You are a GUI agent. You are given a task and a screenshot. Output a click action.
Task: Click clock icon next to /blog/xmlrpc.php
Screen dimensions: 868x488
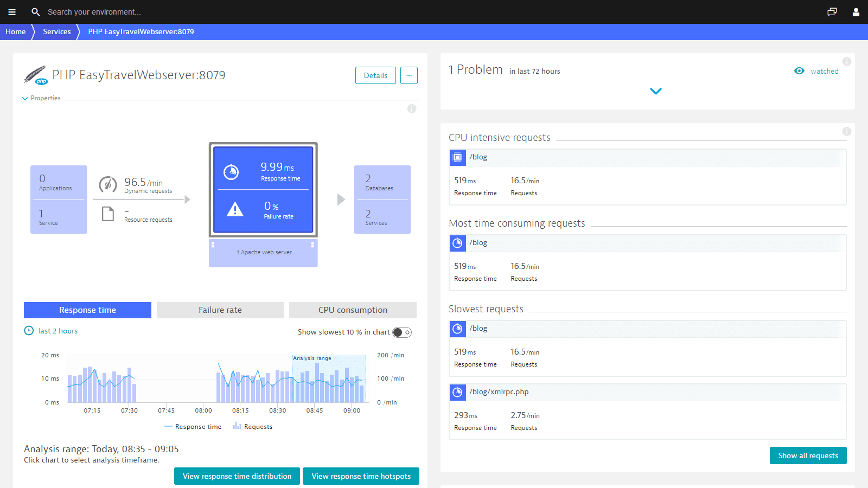(x=457, y=392)
